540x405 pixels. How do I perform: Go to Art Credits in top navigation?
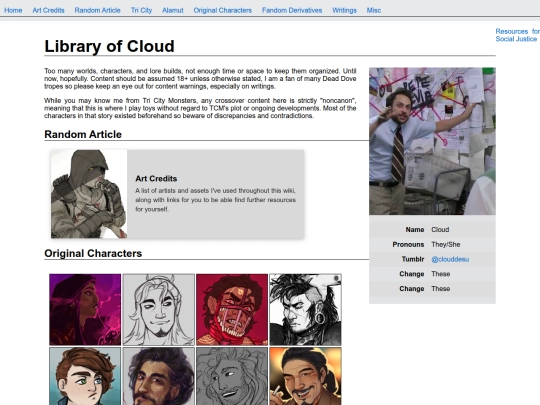[x=49, y=10]
